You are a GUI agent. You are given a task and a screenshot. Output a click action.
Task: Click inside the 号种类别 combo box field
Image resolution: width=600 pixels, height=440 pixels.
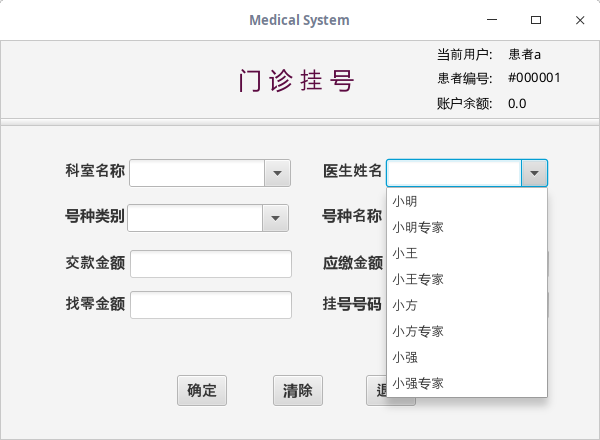[195, 218]
